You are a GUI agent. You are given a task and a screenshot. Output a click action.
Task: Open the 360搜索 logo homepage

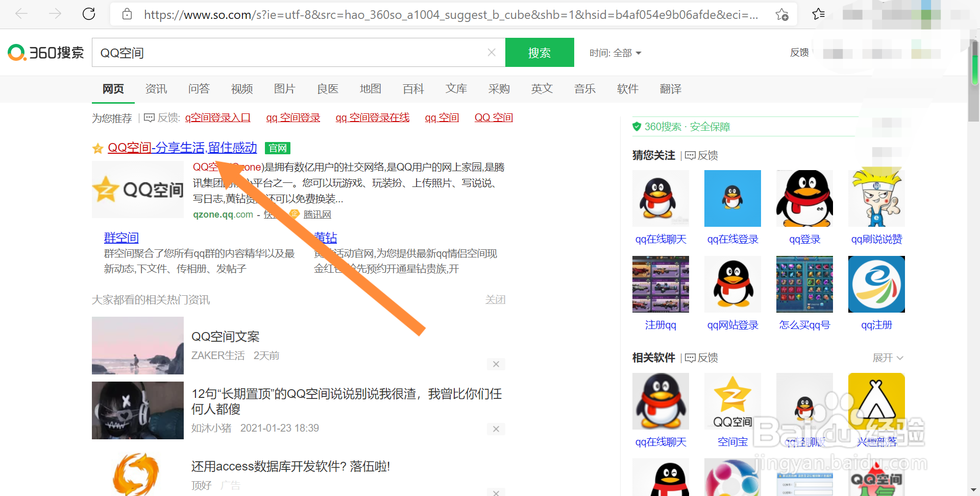[x=45, y=52]
